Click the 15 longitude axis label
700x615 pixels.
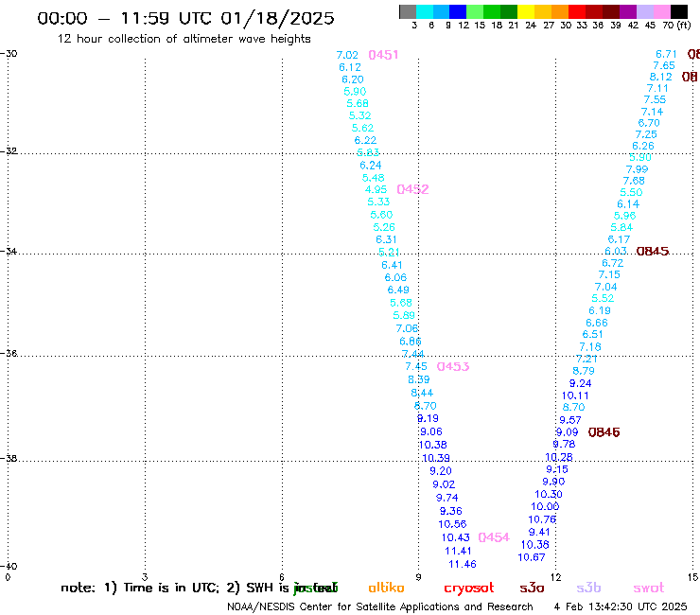coord(692,577)
